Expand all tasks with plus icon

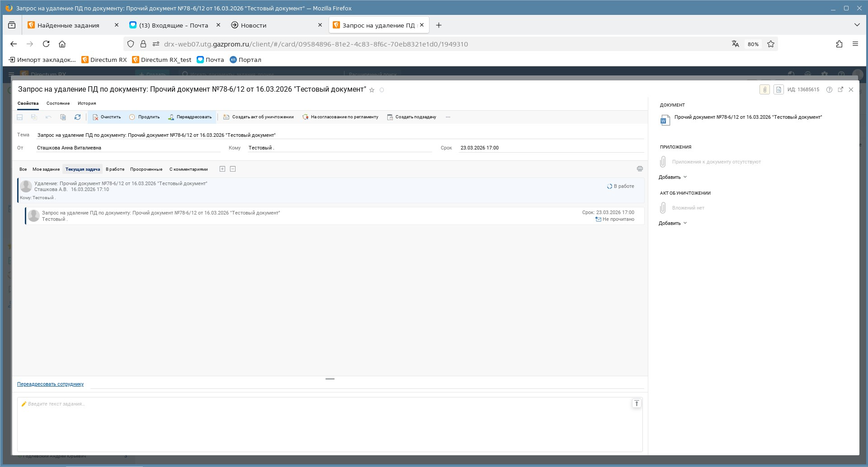(222, 169)
